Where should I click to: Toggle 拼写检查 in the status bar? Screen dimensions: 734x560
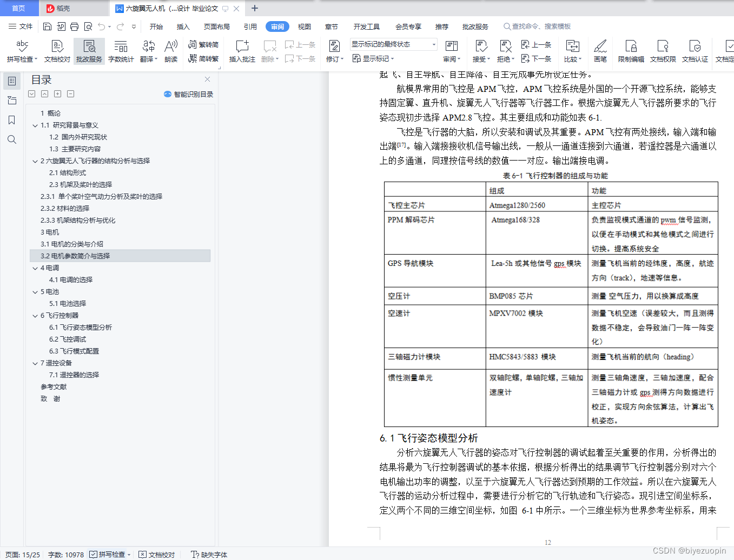[x=108, y=555]
